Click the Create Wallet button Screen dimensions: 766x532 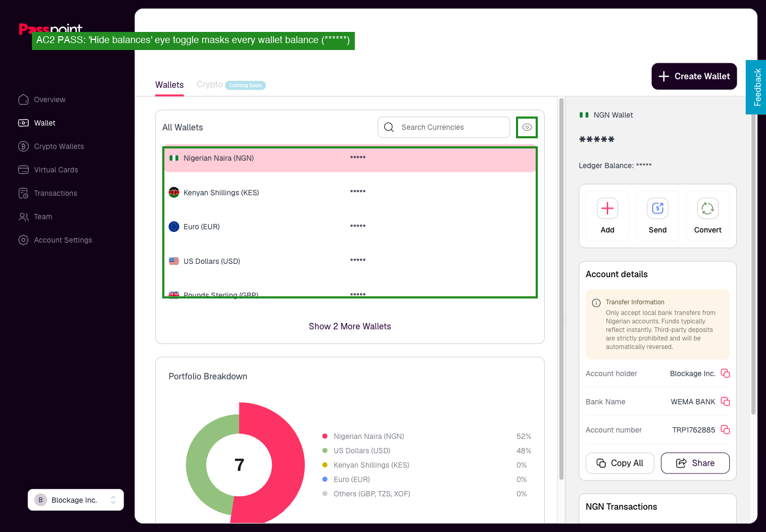pos(694,77)
